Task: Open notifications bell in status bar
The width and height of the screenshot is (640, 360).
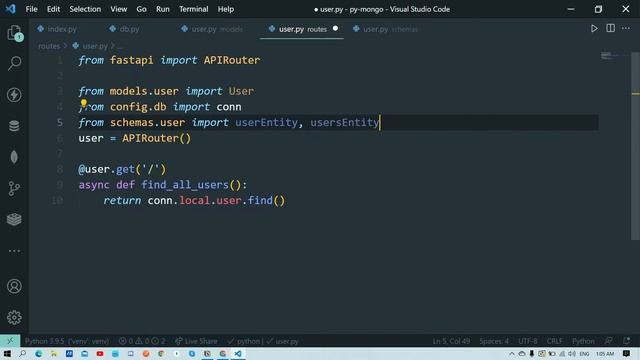Action: point(627,341)
